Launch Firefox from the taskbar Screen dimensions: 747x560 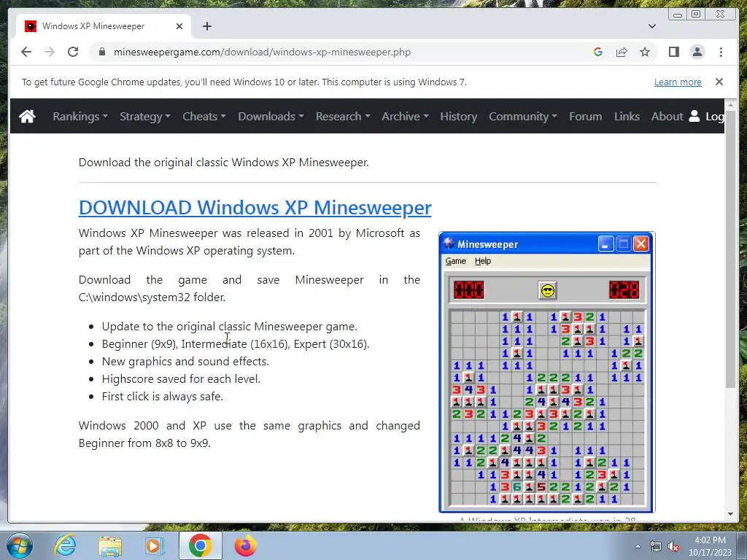click(245, 545)
